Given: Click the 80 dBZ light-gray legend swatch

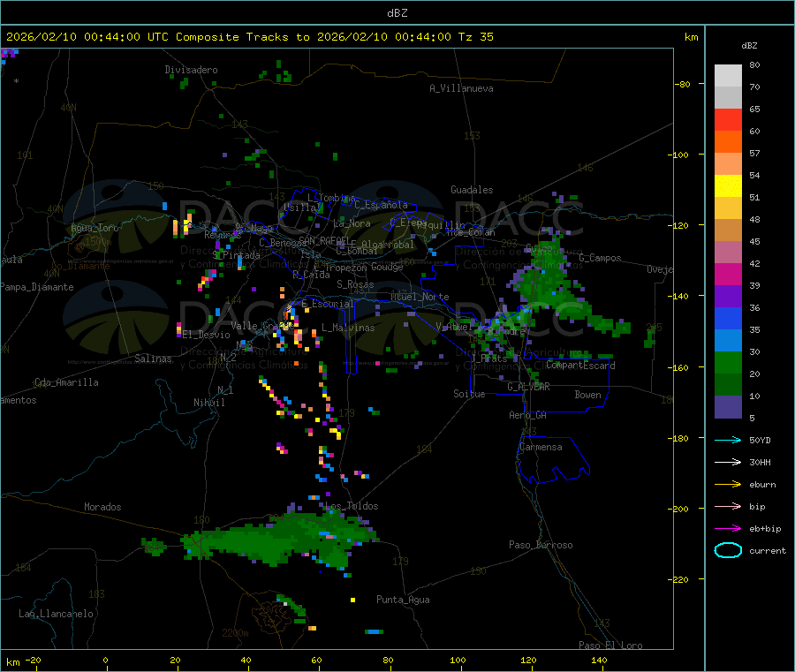Looking at the screenshot, I should pyautogui.click(x=728, y=76).
